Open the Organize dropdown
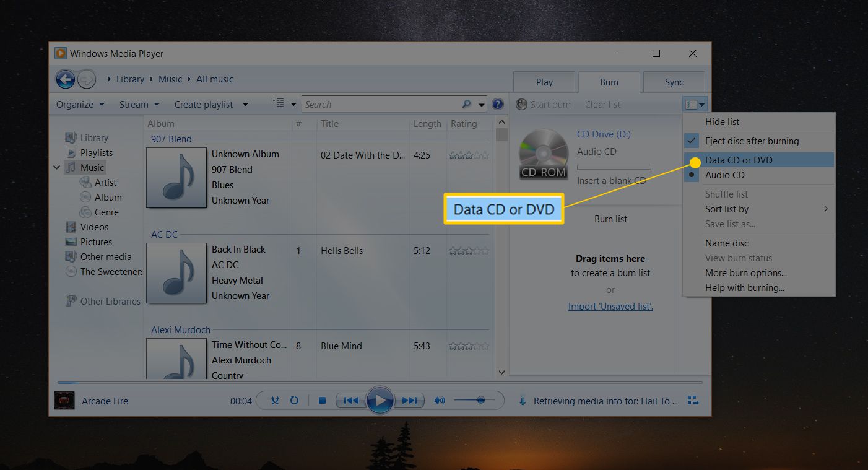868x470 pixels. click(80, 104)
